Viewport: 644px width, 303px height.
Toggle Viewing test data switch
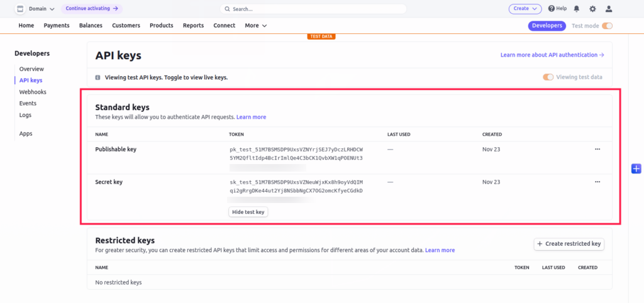pyautogui.click(x=548, y=77)
